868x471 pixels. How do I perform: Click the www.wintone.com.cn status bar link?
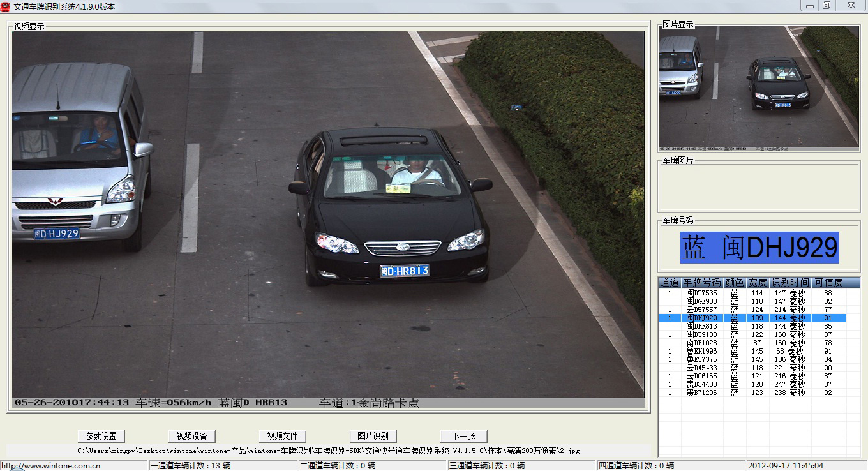(51, 466)
